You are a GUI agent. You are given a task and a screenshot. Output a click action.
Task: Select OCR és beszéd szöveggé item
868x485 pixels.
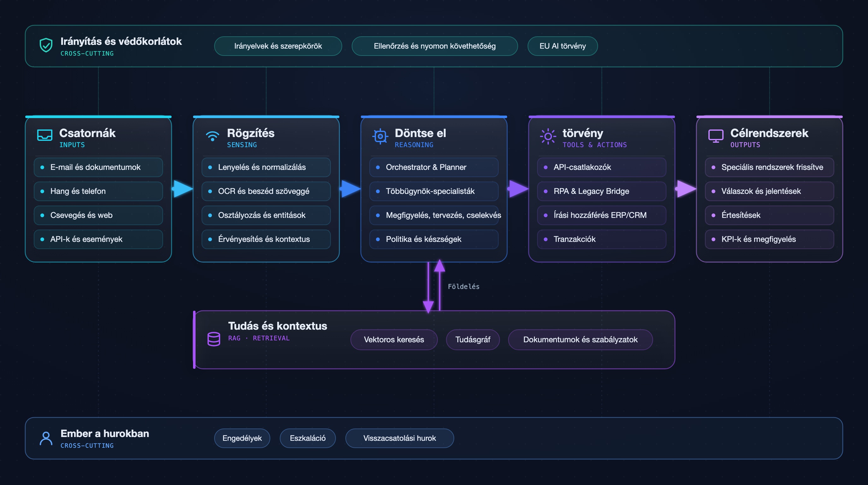[x=266, y=191]
